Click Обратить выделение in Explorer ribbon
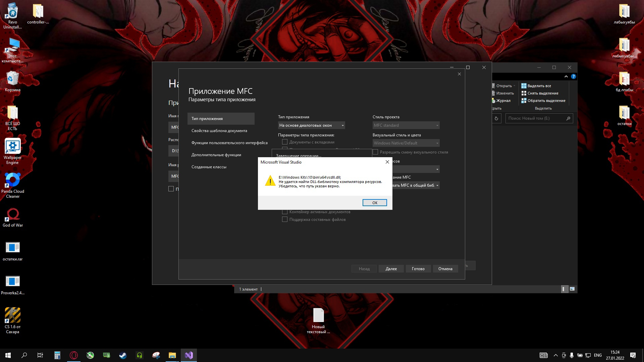This screenshot has height=362, width=644. pos(543,101)
